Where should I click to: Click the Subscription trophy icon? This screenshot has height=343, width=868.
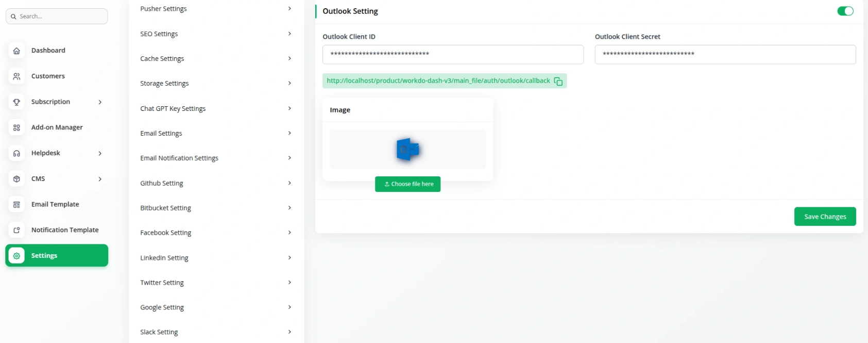coord(16,102)
